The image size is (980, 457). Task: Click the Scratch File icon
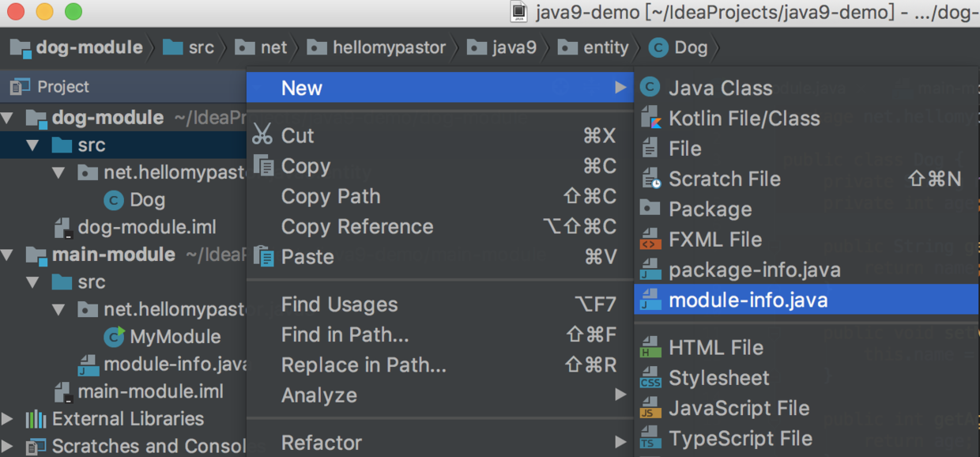tap(650, 179)
